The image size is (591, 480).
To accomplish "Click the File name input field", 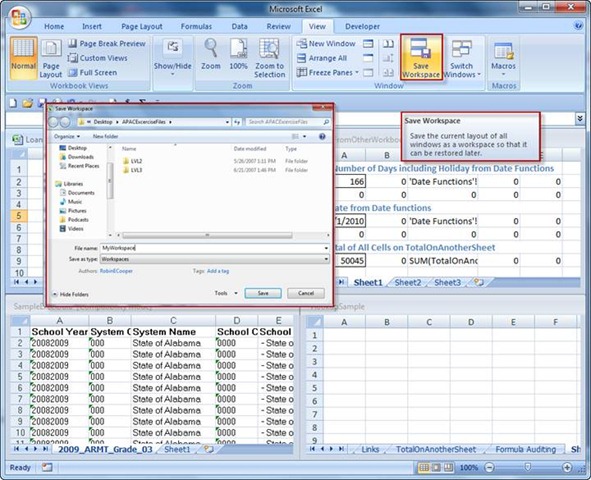I will [214, 248].
